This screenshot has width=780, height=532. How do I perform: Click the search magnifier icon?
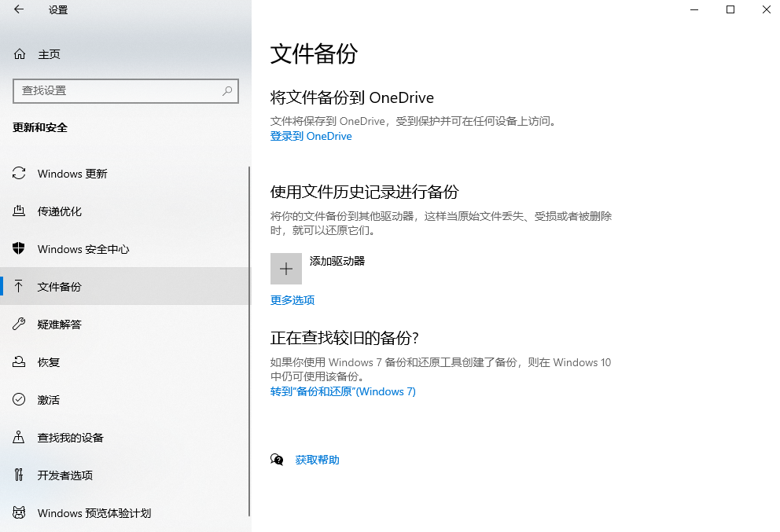coord(227,91)
